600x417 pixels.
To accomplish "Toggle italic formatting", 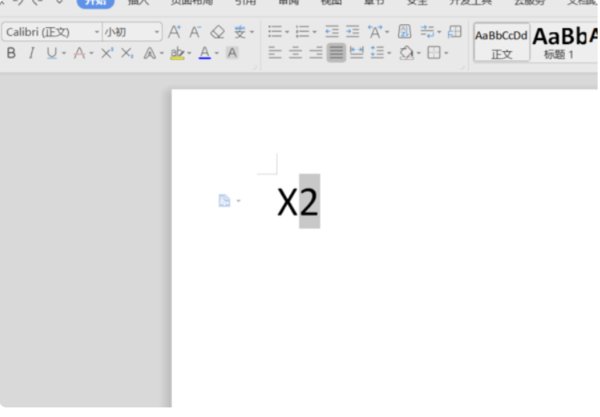I will pyautogui.click(x=31, y=53).
